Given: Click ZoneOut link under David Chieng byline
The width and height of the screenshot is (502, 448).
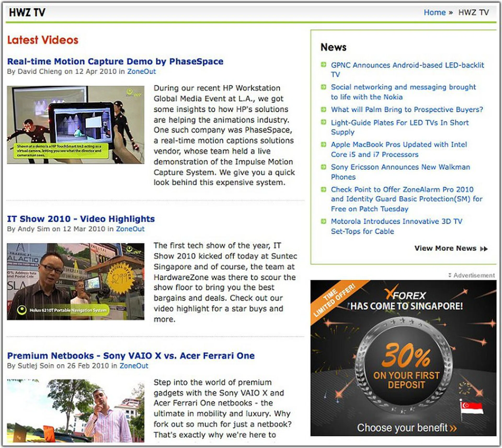Looking at the screenshot, I should (x=141, y=71).
